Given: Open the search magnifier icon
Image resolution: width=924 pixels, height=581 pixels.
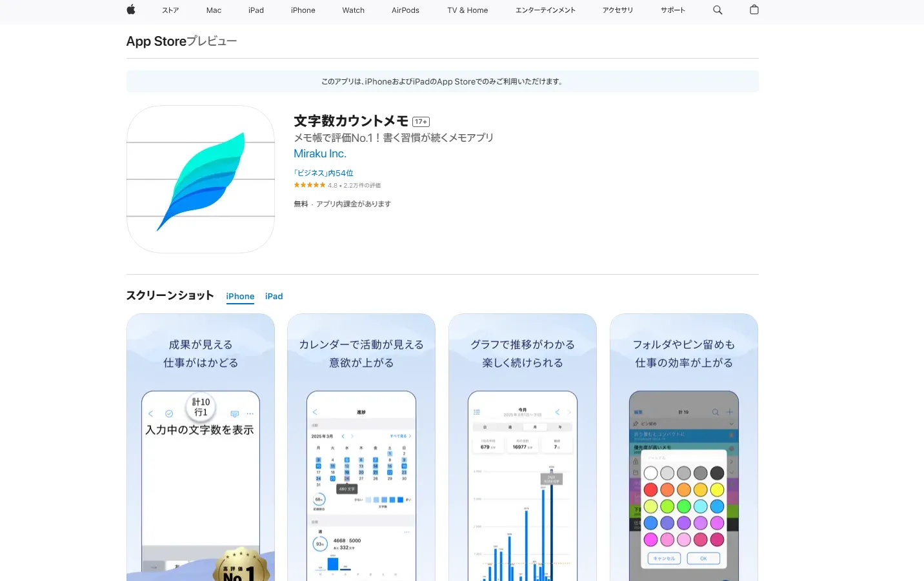Looking at the screenshot, I should [718, 10].
